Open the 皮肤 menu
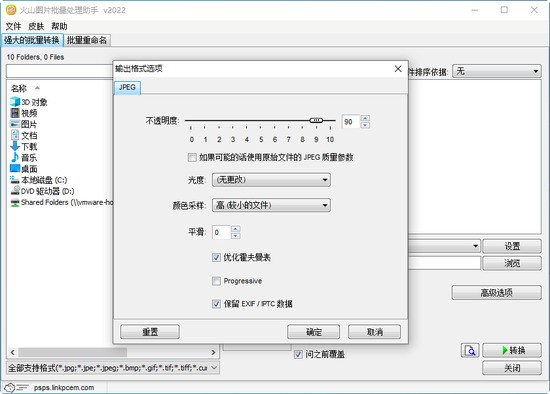 coord(36,26)
